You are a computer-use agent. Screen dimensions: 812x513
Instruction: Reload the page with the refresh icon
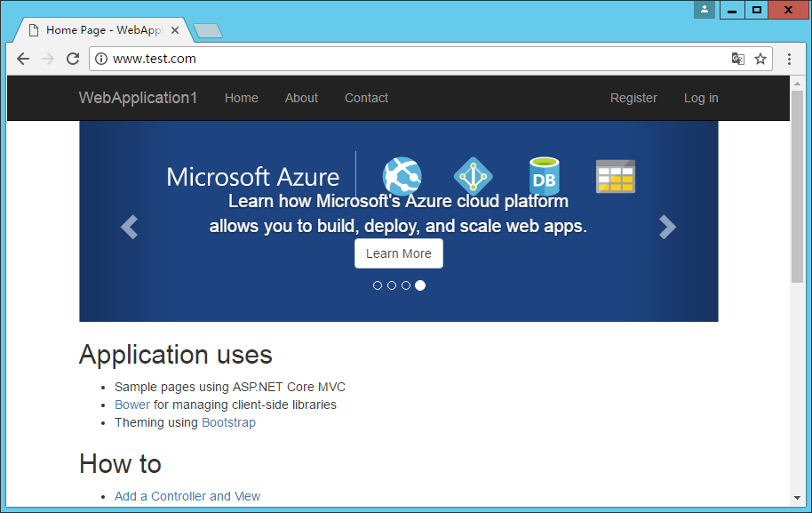pyautogui.click(x=73, y=59)
